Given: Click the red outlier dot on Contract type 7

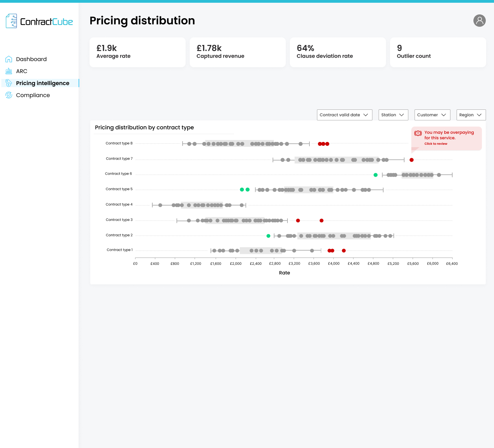Looking at the screenshot, I should pyautogui.click(x=412, y=160).
